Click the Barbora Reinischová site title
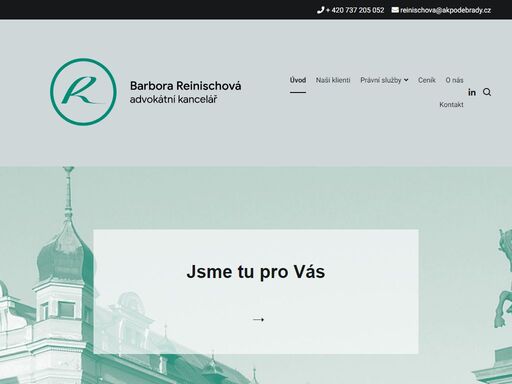 pos(186,86)
